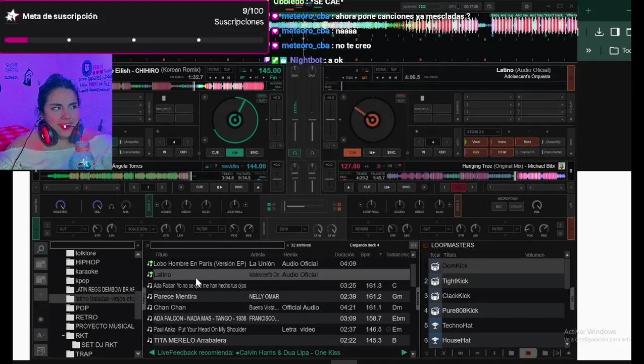This screenshot has width=644, height=364.
Task: Click the microphone VOL knob
Action: [x=537, y=205]
